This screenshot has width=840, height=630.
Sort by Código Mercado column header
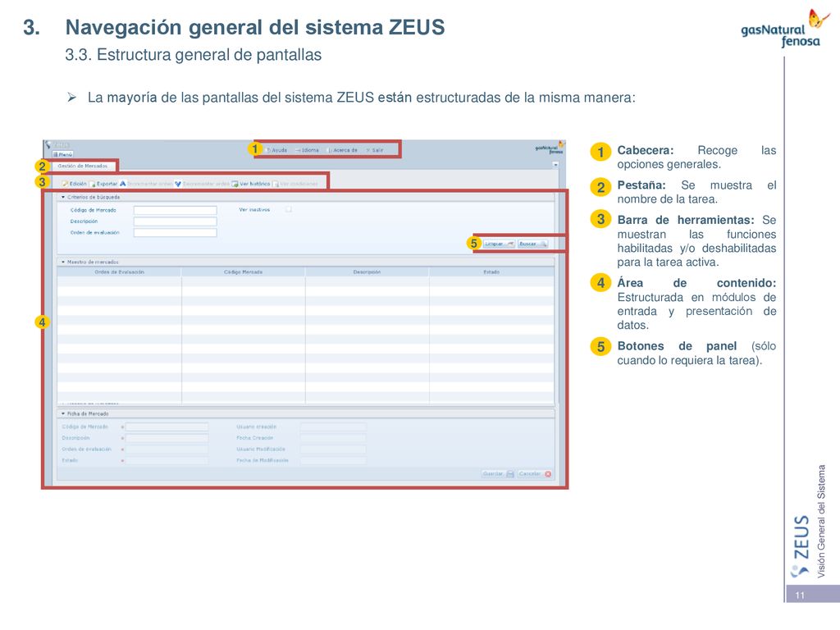[x=243, y=272]
